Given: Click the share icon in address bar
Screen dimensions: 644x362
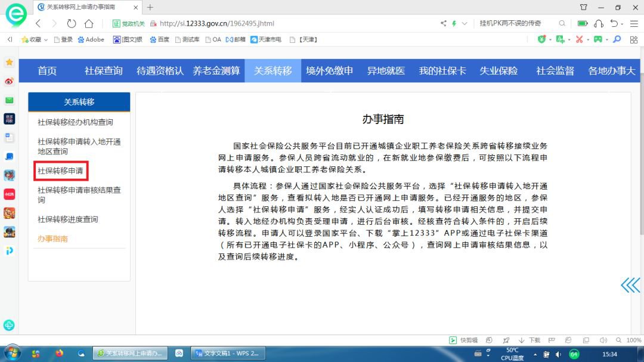Looking at the screenshot, I should 443,23.
